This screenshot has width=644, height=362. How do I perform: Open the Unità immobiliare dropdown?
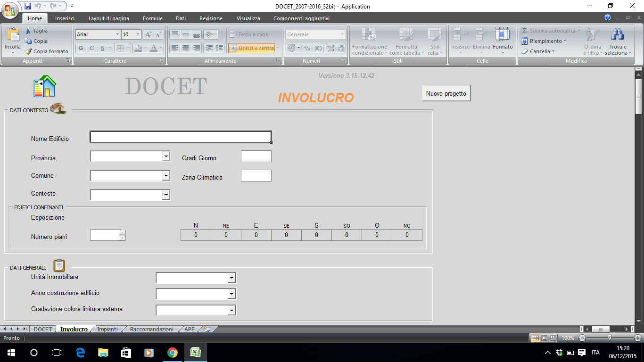click(x=231, y=278)
